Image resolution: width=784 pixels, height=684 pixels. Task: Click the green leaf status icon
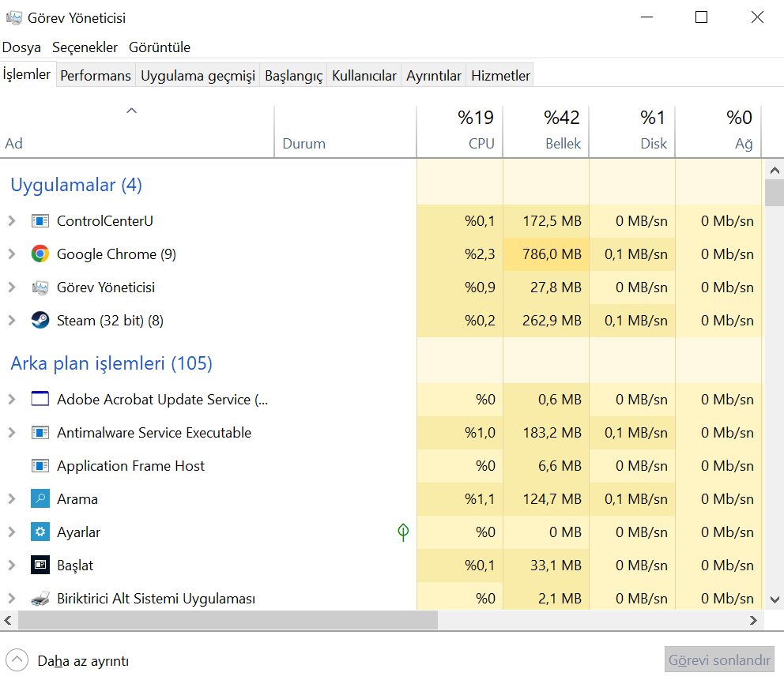click(x=403, y=532)
